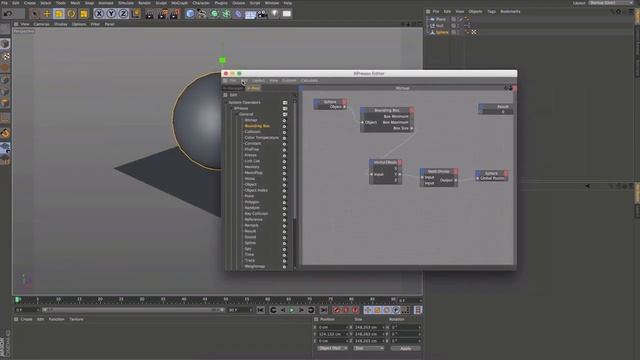Click the Floor environment icon
The image size is (640, 360).
pyautogui.click(x=250, y=14)
